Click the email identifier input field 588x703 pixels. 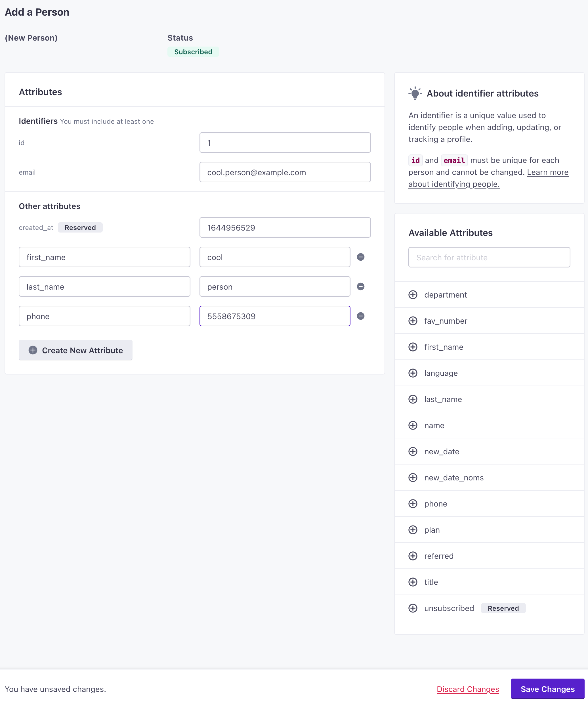point(285,172)
